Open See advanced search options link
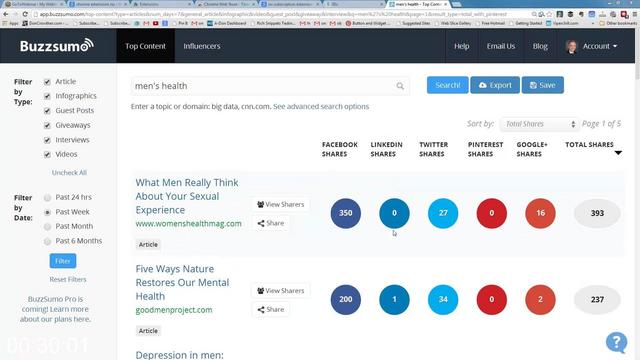 [321, 107]
